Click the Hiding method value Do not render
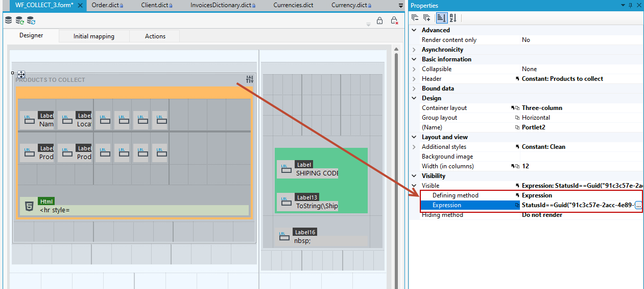 (542, 215)
